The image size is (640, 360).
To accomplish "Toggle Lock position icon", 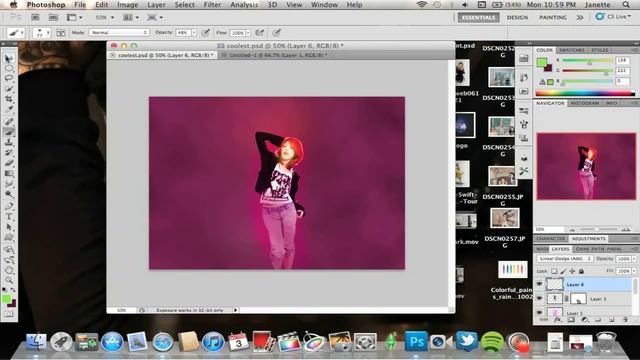I will click(x=572, y=271).
